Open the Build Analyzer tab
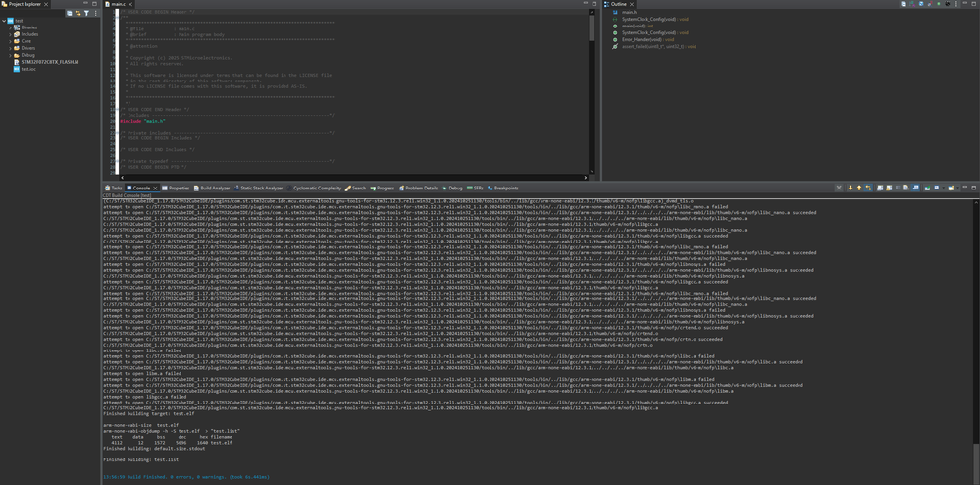Image resolution: width=980 pixels, height=485 pixels. (x=212, y=188)
